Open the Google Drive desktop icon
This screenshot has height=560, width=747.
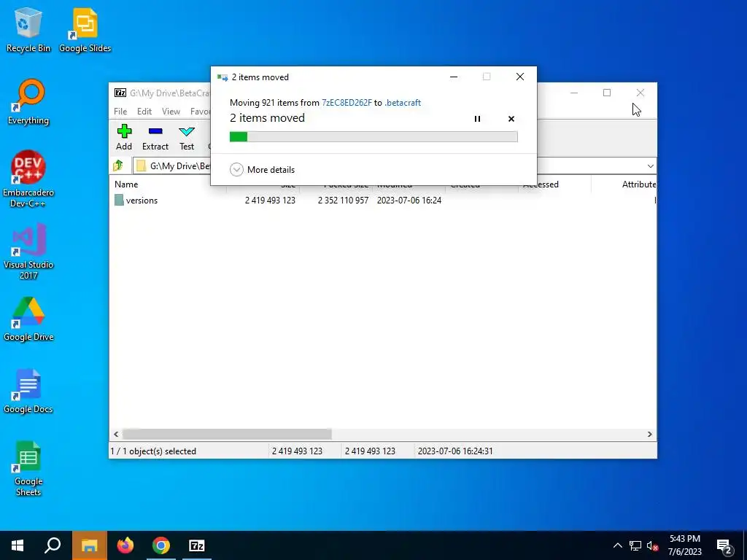[28, 319]
